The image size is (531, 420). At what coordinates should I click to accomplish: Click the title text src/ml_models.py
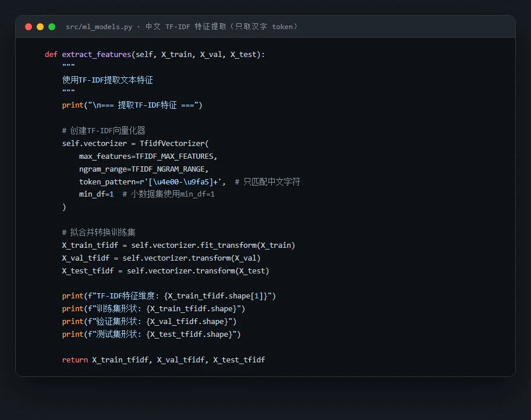pyautogui.click(x=99, y=27)
